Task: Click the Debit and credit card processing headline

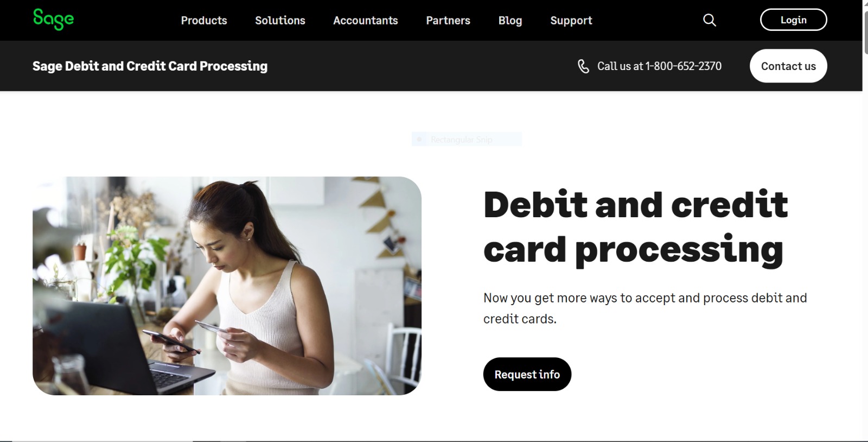Action: (x=636, y=227)
